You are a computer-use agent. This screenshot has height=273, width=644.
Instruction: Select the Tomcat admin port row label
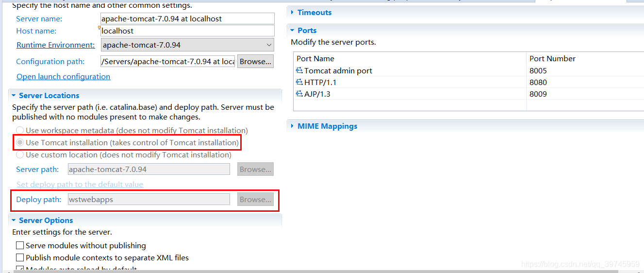[x=338, y=71]
